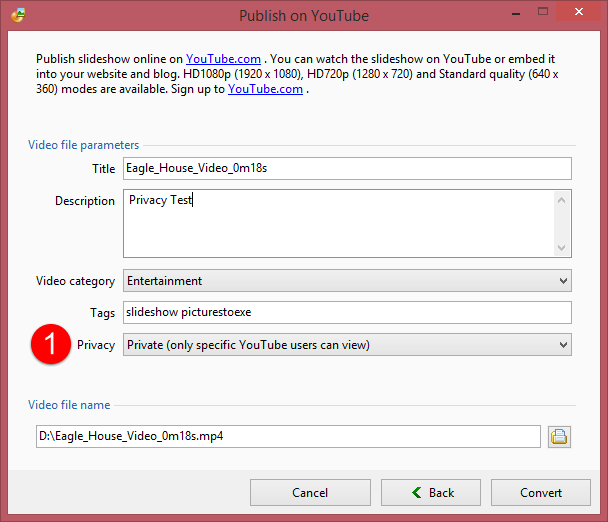Click the Cancel button
This screenshot has height=522, width=608.
coord(310,493)
